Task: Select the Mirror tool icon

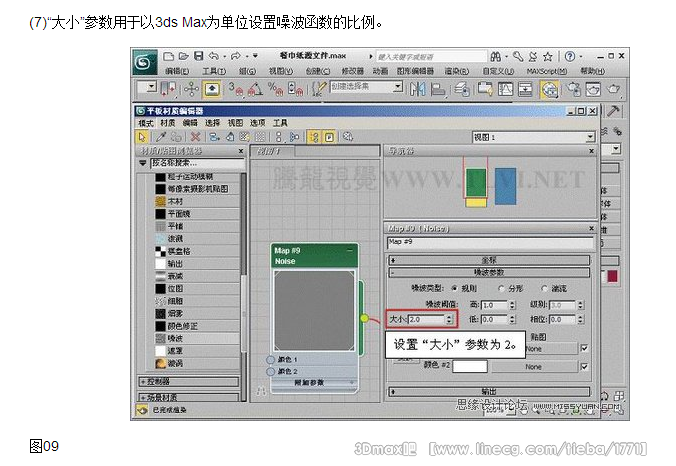Action: (417, 89)
